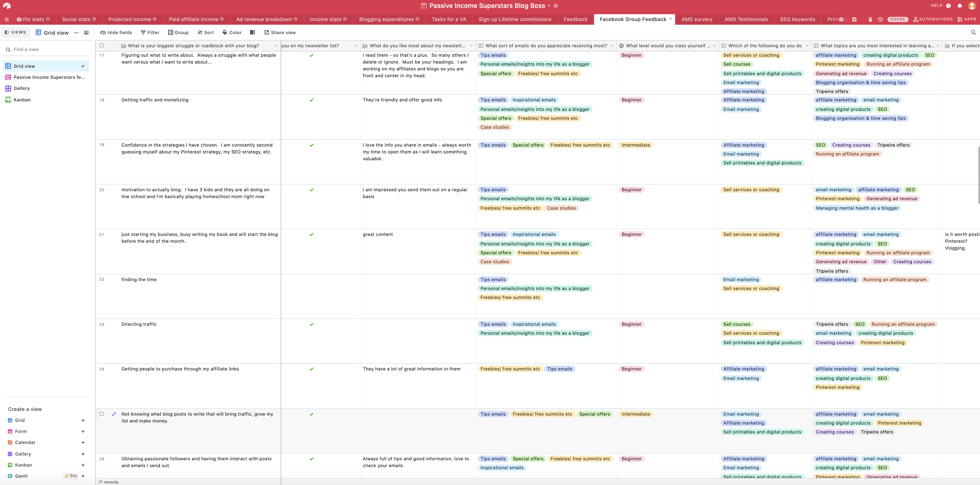
Task: Open the sidebar hamburger menu
Action: [7, 19]
